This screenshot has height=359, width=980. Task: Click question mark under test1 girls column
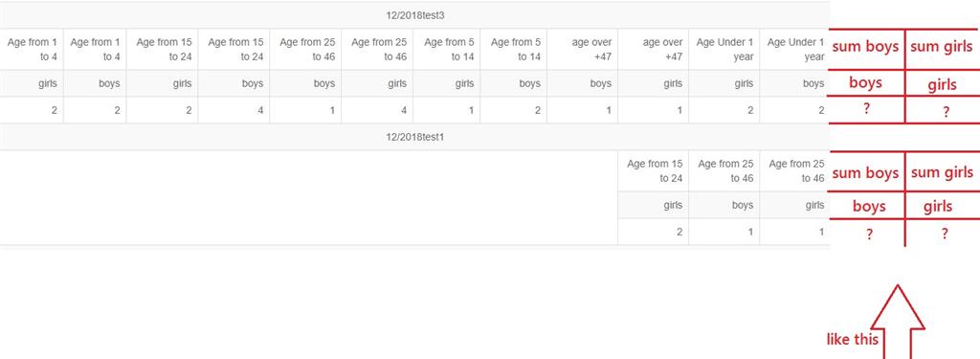(944, 234)
